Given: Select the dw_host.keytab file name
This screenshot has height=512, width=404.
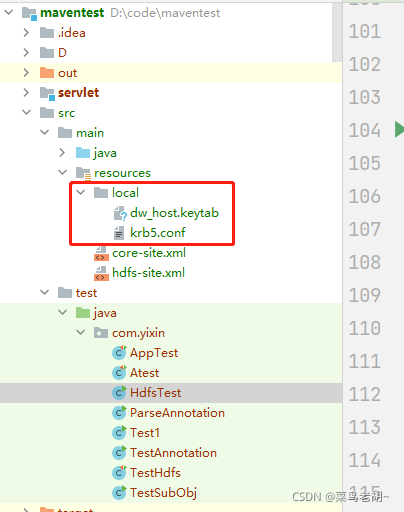Looking at the screenshot, I should tap(174, 213).
